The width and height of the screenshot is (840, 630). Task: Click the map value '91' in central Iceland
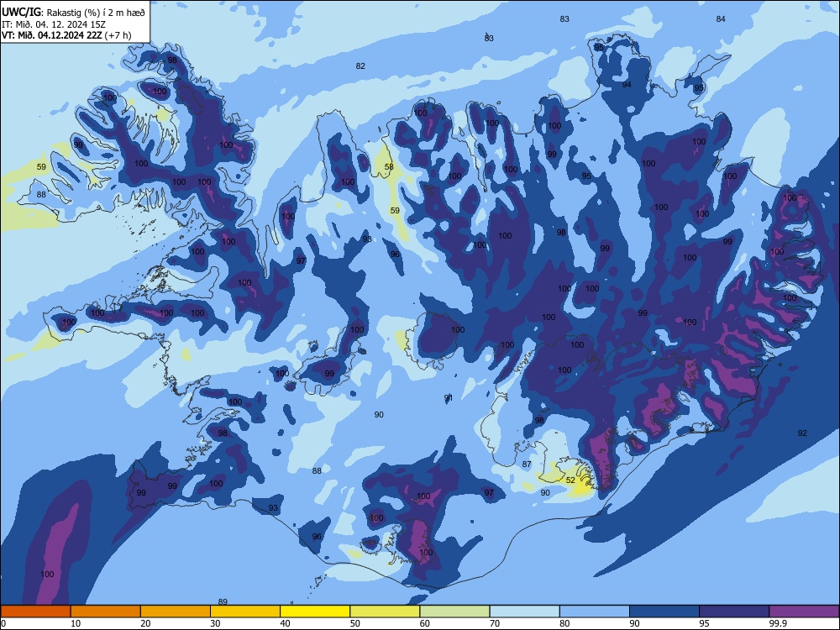pos(449,397)
